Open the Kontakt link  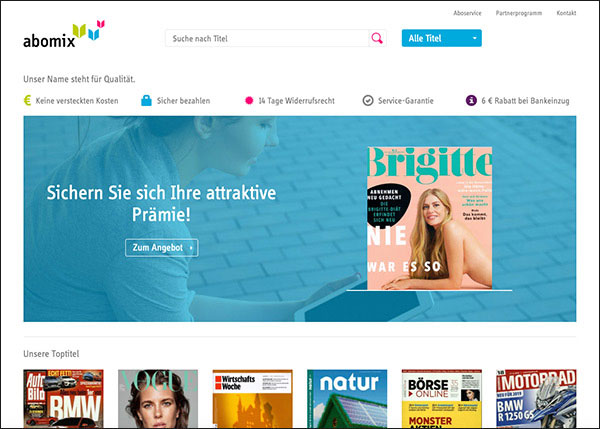566,13
